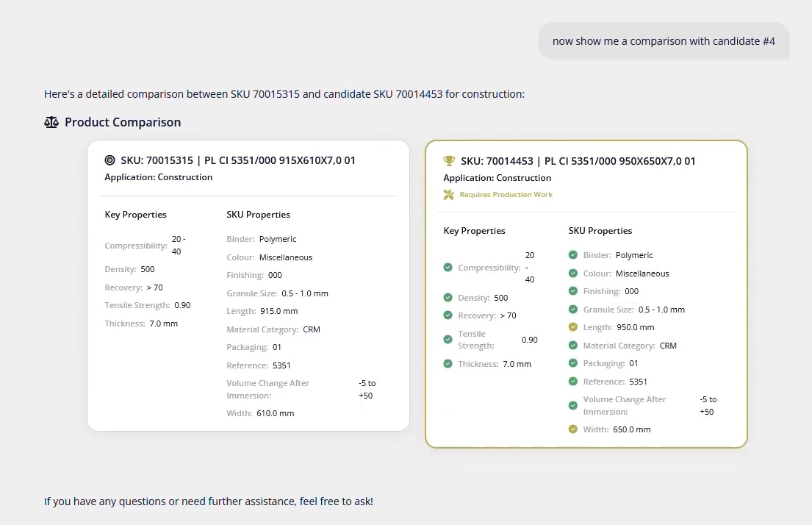The width and height of the screenshot is (812, 525).
Task: Click the green check icon beside Density
Action: [x=448, y=298]
